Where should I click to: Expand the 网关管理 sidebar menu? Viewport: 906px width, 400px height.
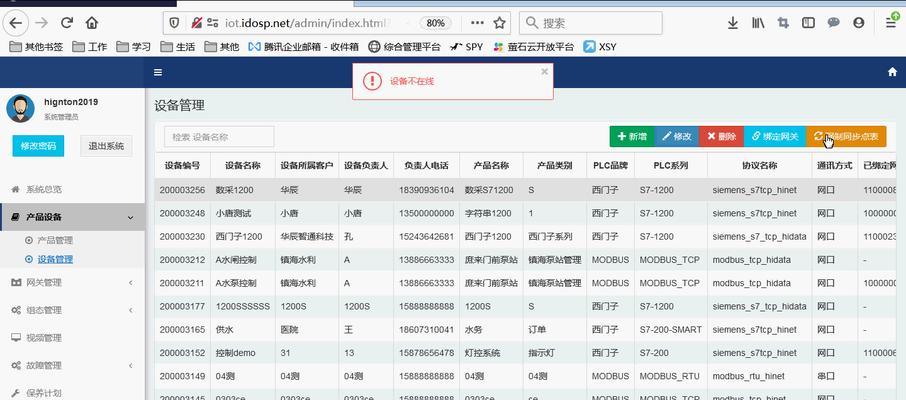tap(72, 283)
